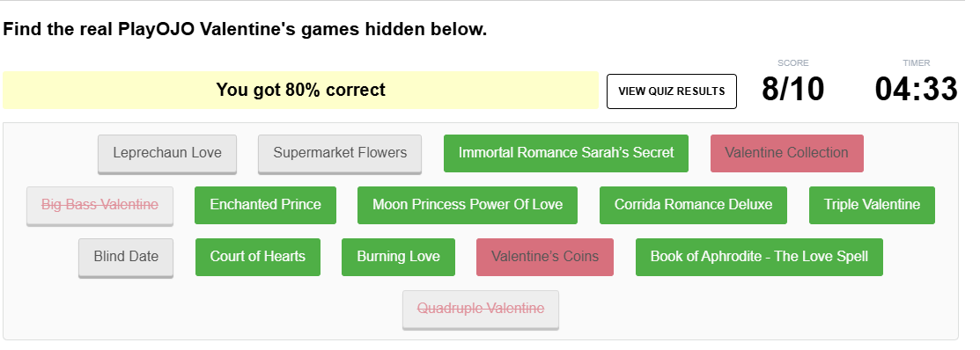Click the Burning Love tile

[x=398, y=257]
